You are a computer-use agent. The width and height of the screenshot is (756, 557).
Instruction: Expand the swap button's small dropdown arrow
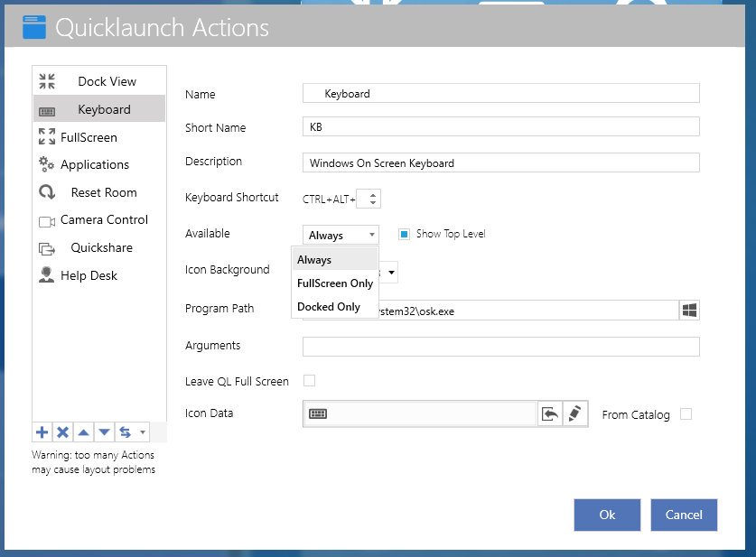(x=143, y=432)
